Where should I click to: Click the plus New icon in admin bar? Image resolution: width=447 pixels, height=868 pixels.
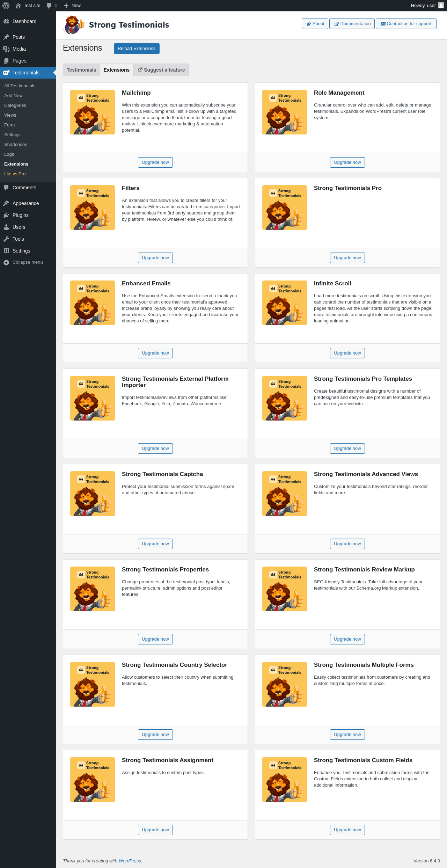click(66, 6)
